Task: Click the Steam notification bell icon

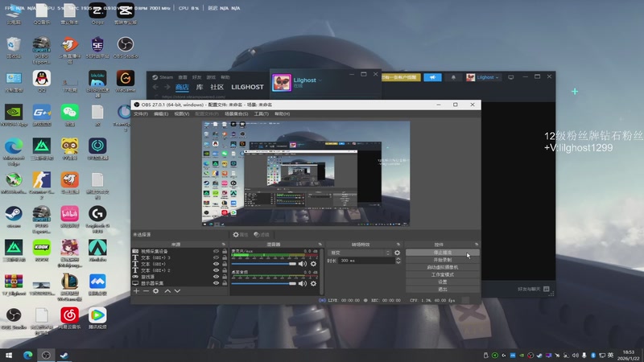Action: (x=453, y=77)
